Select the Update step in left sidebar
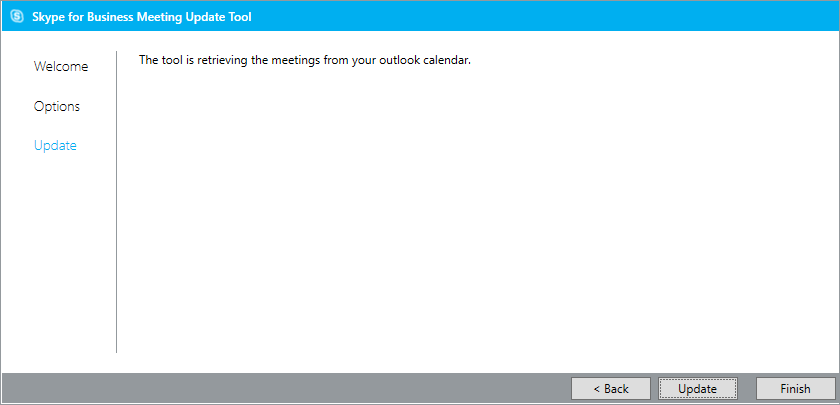 pos(55,146)
